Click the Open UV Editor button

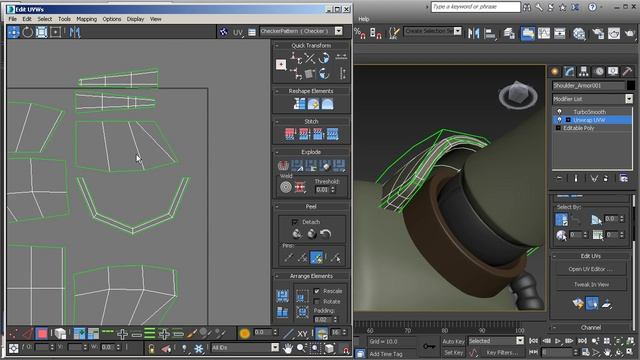(x=591, y=269)
